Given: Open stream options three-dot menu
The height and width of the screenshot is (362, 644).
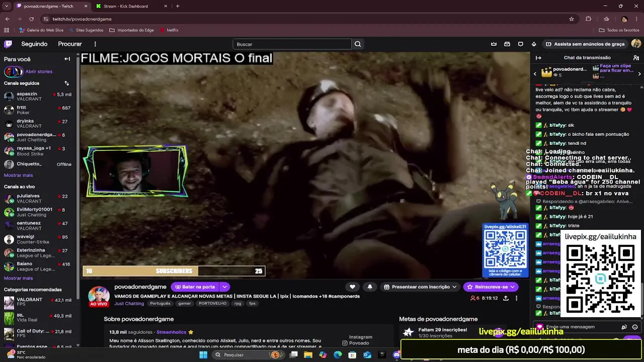Looking at the screenshot, I should (x=516, y=298).
